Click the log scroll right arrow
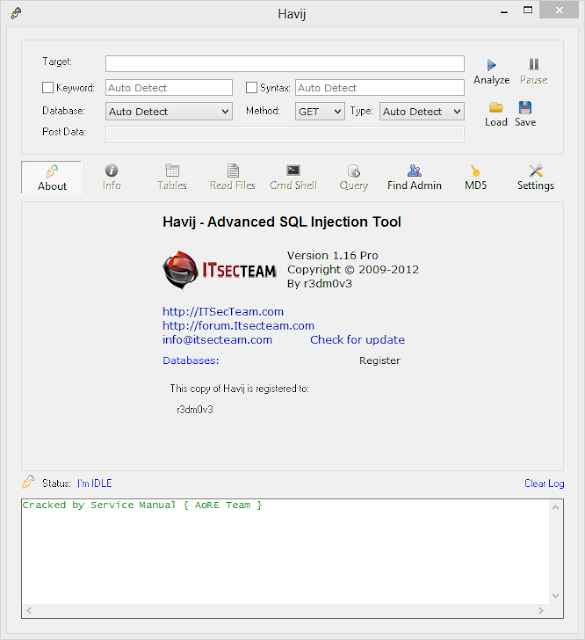Screen dimensions: 585x640 [541, 611]
